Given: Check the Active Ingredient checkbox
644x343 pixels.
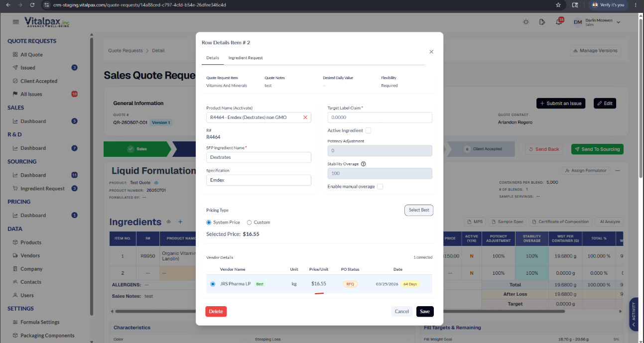Looking at the screenshot, I should [x=368, y=130].
